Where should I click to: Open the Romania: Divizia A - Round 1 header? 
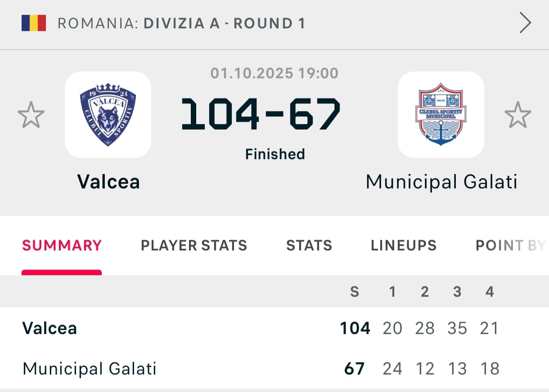181,23
